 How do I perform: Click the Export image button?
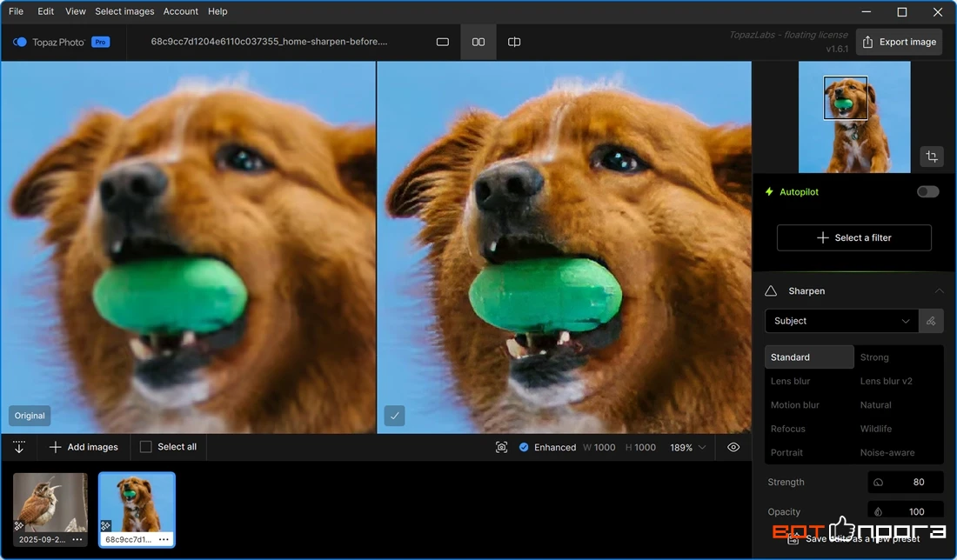click(899, 42)
